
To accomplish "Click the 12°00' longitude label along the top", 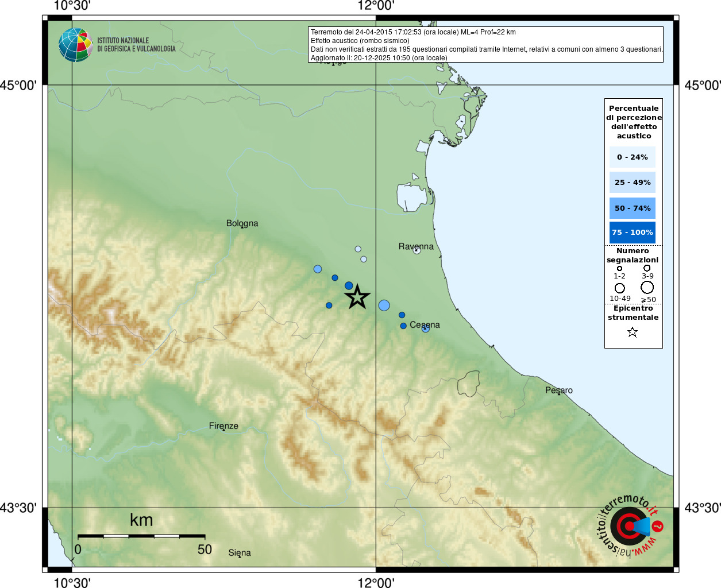I will [x=376, y=6].
